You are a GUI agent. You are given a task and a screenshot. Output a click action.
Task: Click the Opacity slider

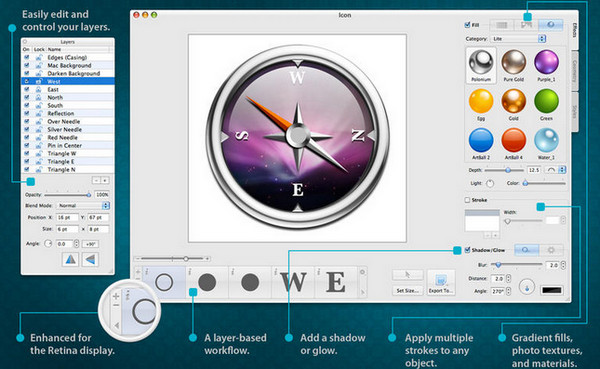(x=68, y=195)
